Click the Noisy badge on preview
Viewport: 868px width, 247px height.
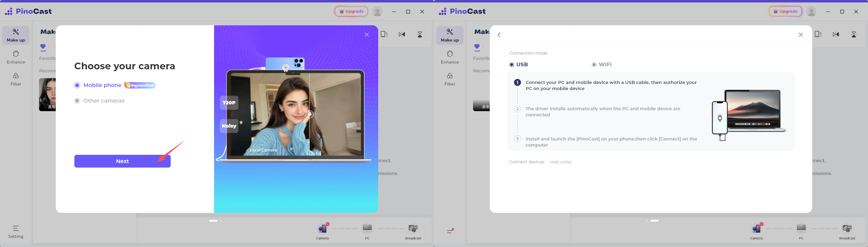[229, 126]
